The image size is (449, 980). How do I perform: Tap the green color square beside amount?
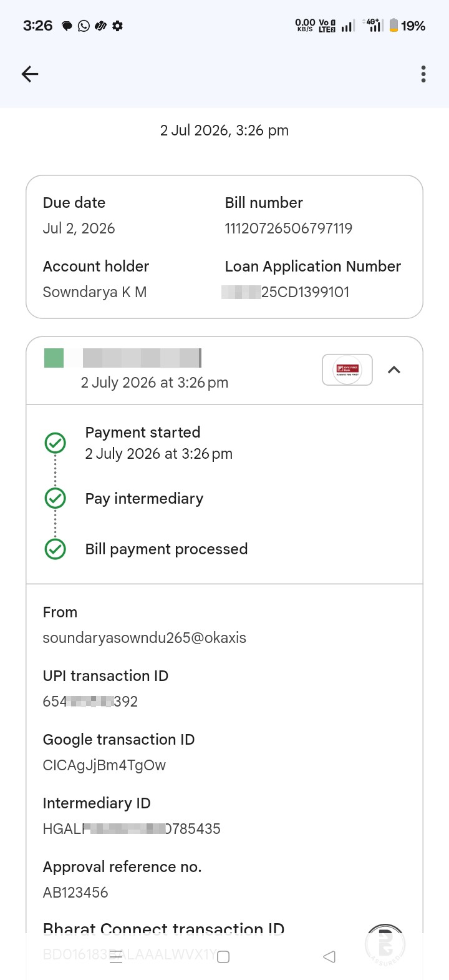click(x=54, y=358)
